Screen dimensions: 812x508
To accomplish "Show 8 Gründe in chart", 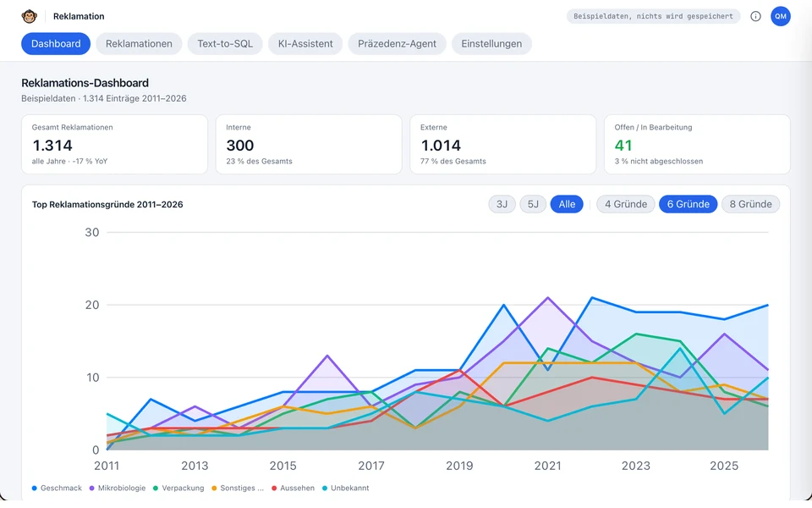I will 750,204.
